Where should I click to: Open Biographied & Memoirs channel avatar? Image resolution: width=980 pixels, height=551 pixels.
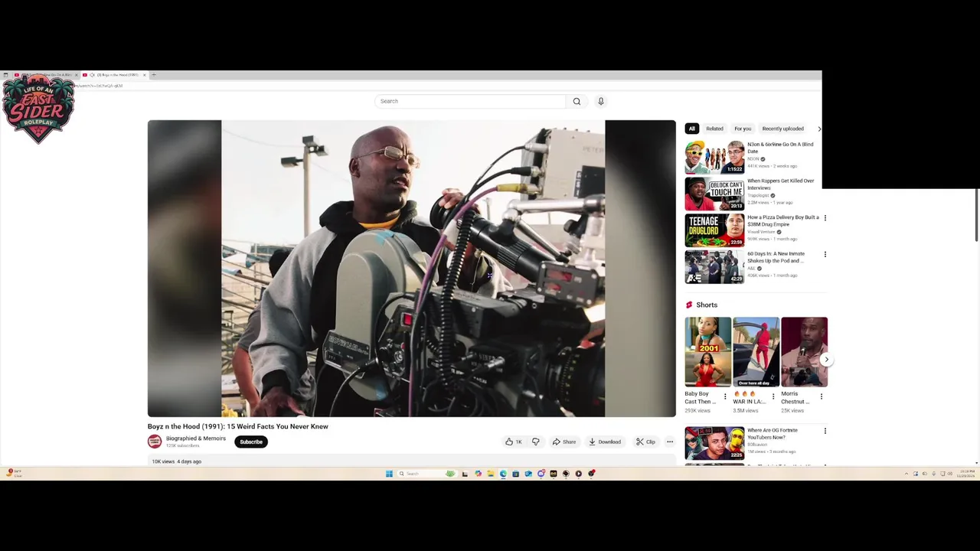click(155, 442)
